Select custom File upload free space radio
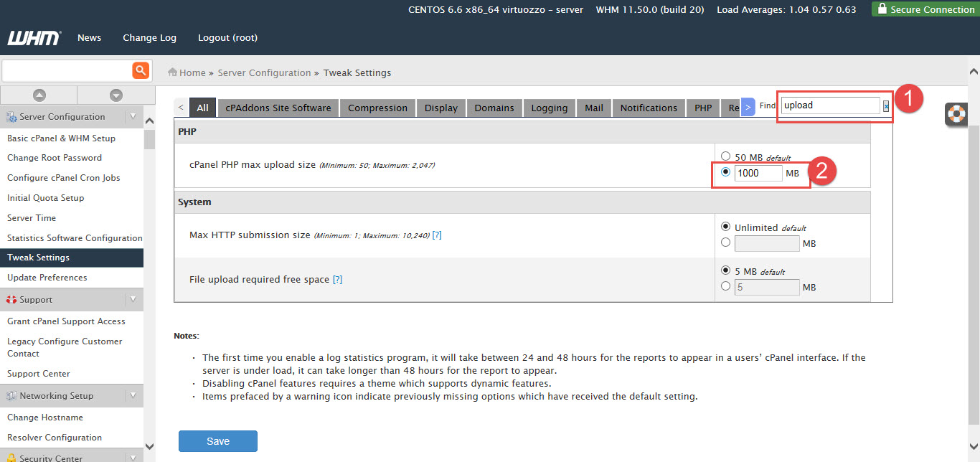 725,286
